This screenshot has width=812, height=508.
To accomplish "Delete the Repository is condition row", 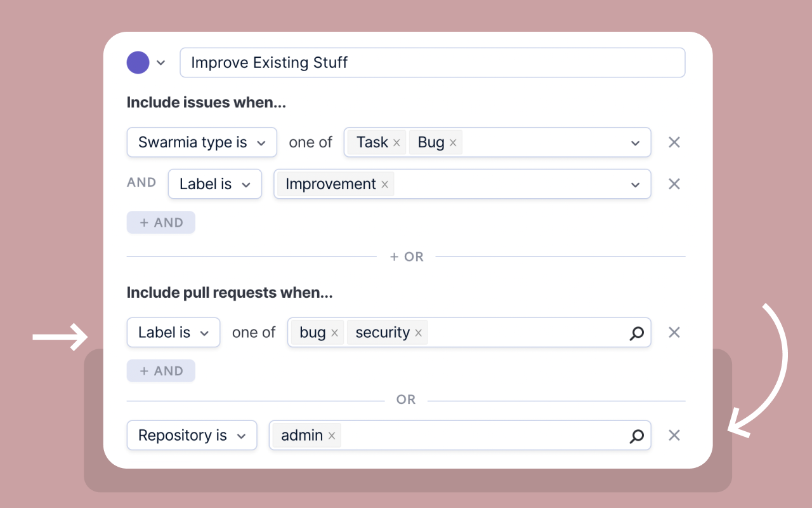I will click(x=674, y=435).
